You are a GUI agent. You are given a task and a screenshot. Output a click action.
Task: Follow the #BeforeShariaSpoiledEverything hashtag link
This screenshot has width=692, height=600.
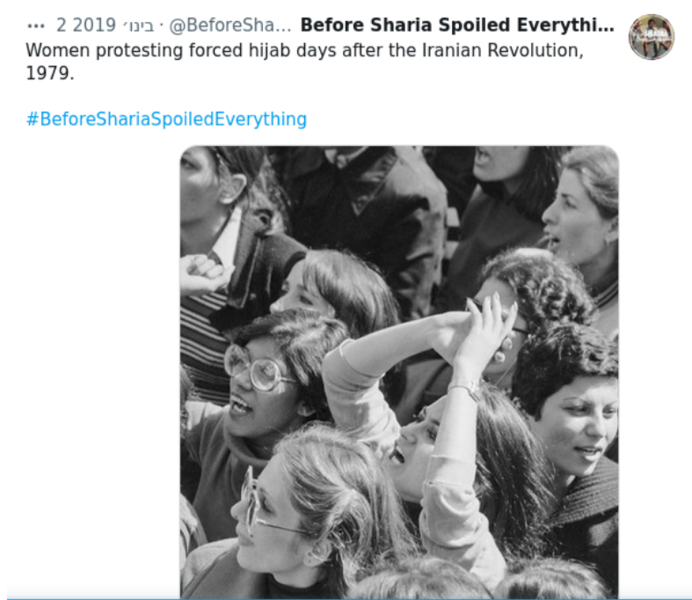click(166, 119)
